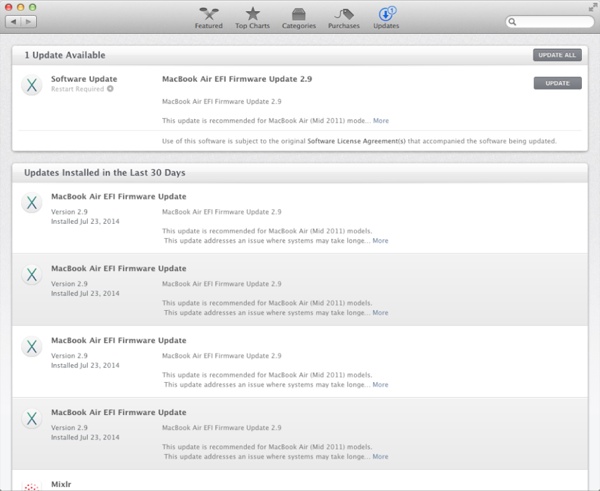Select the Updates tab
The width and height of the screenshot is (600, 491).
(x=386, y=18)
